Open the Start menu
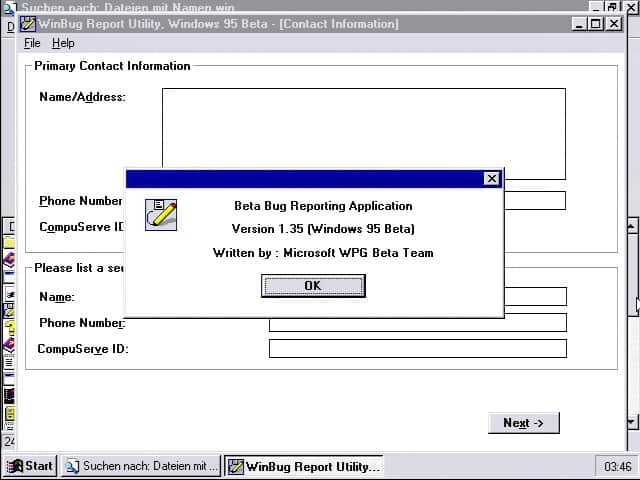Screen dimensions: 640x480 click(31, 466)
